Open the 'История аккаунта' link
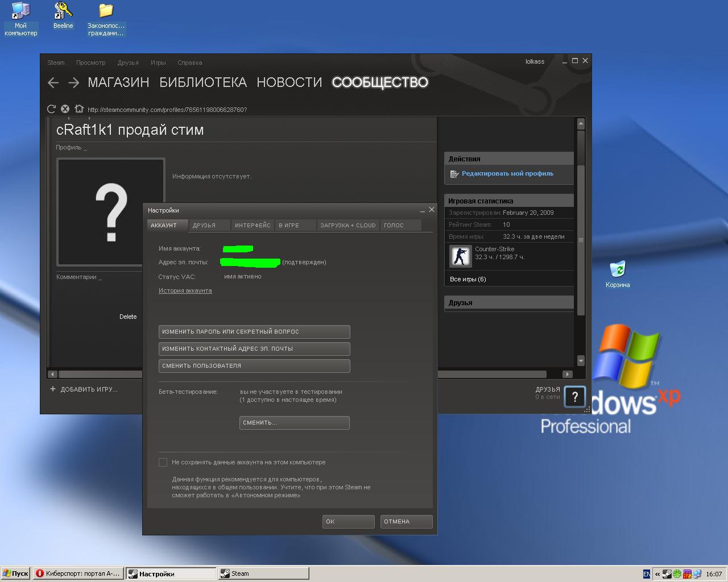This screenshot has height=582, width=728. 185,291
